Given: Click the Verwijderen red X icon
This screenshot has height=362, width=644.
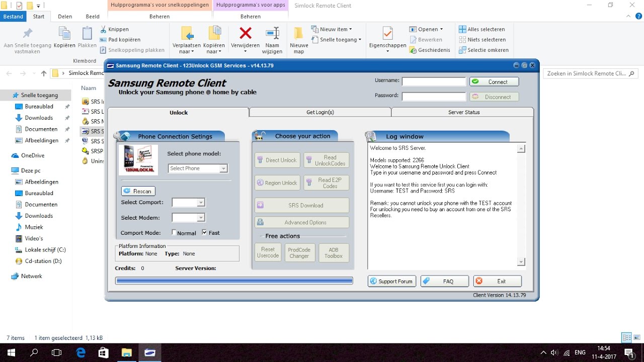Looking at the screenshot, I should [246, 33].
